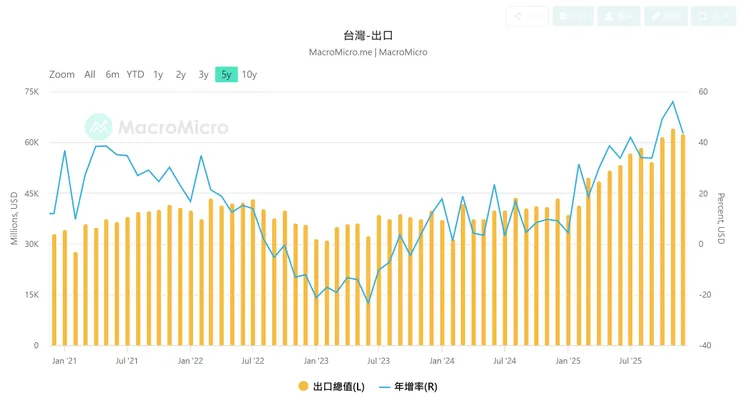This screenshot has width=740, height=412.
Task: Click the Jan '25 x-axis label
Action: point(568,361)
